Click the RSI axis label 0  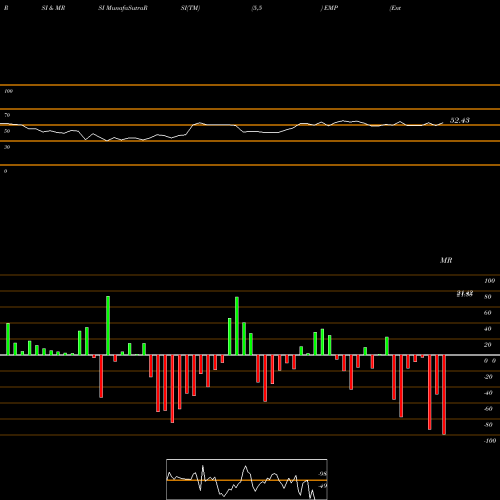click(5, 171)
